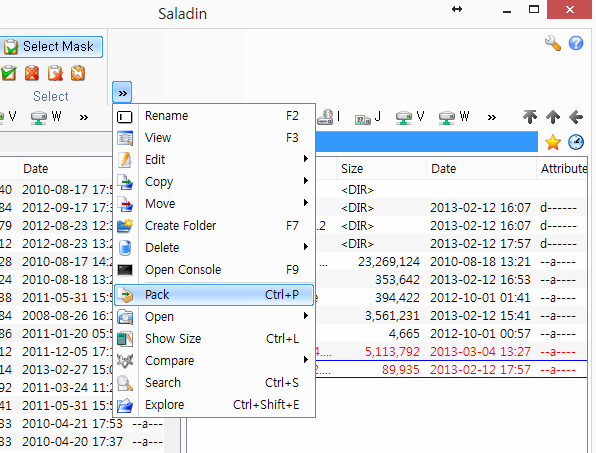
Task: Select row dated 2012-10-01 00:57
Action: pos(452,334)
